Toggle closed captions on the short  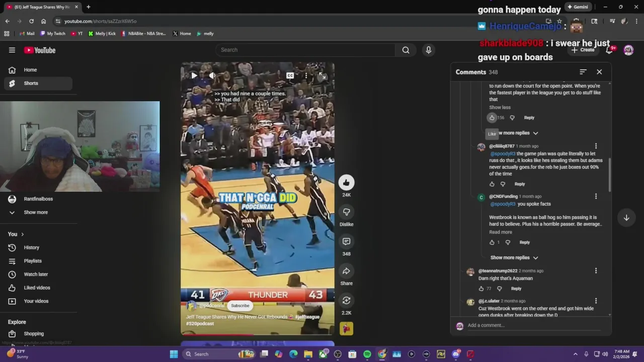click(x=290, y=75)
